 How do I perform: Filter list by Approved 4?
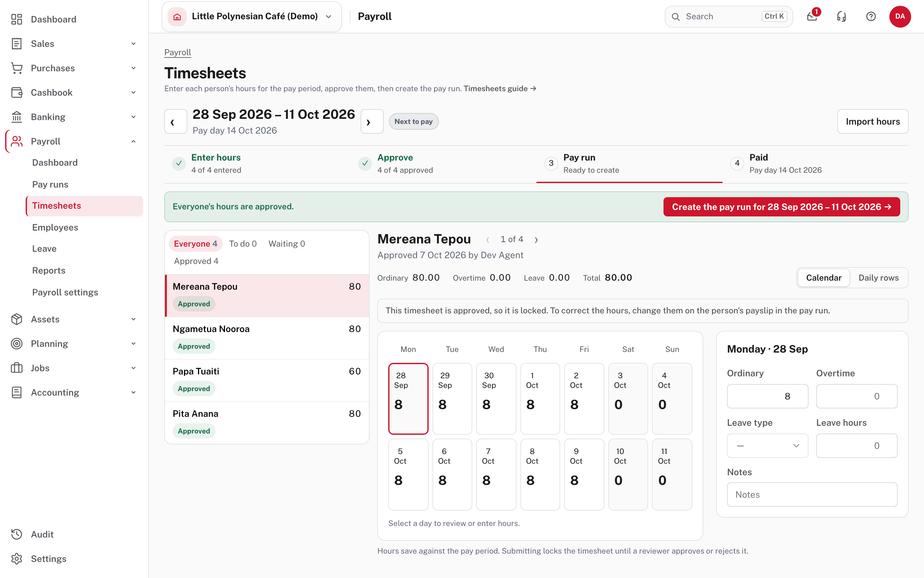coord(196,261)
